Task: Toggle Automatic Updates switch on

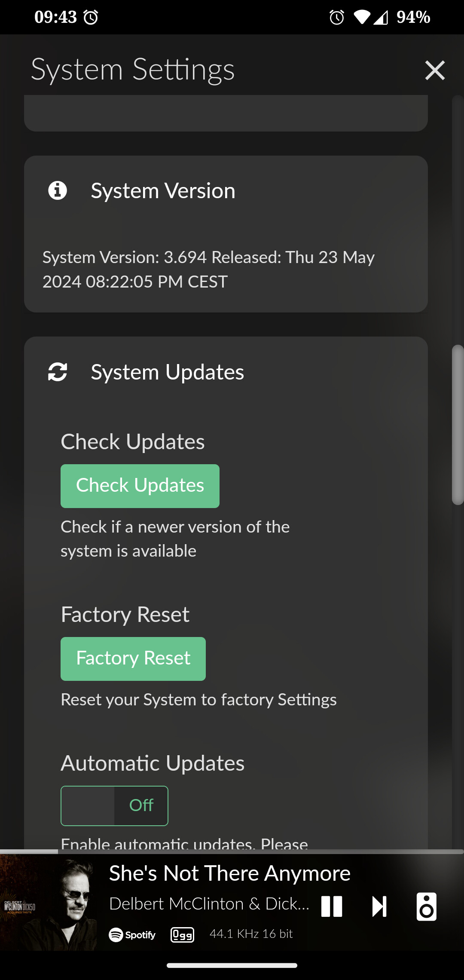Action: click(114, 806)
